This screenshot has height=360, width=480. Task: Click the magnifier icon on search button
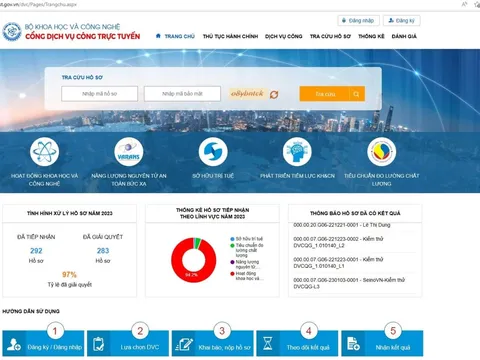pos(357,94)
